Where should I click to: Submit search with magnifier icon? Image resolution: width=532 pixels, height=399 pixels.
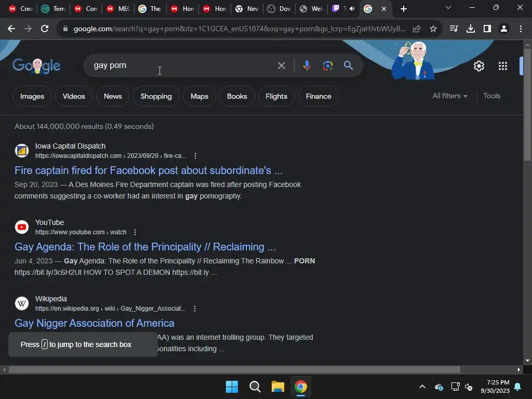tap(348, 65)
